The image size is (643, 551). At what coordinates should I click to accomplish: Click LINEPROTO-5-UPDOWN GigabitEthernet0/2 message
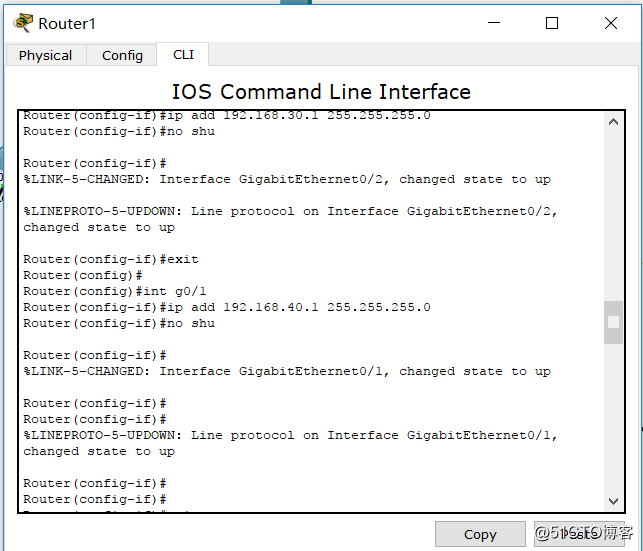[x=290, y=219]
